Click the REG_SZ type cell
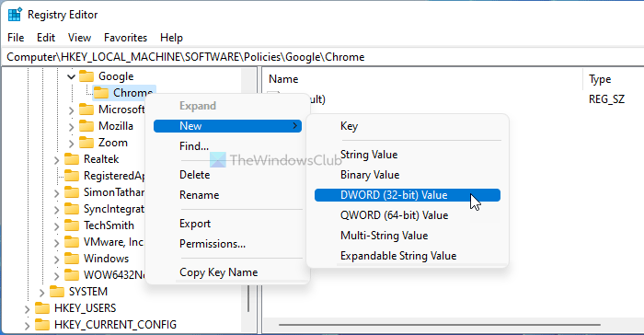This screenshot has width=644, height=335. (606, 99)
